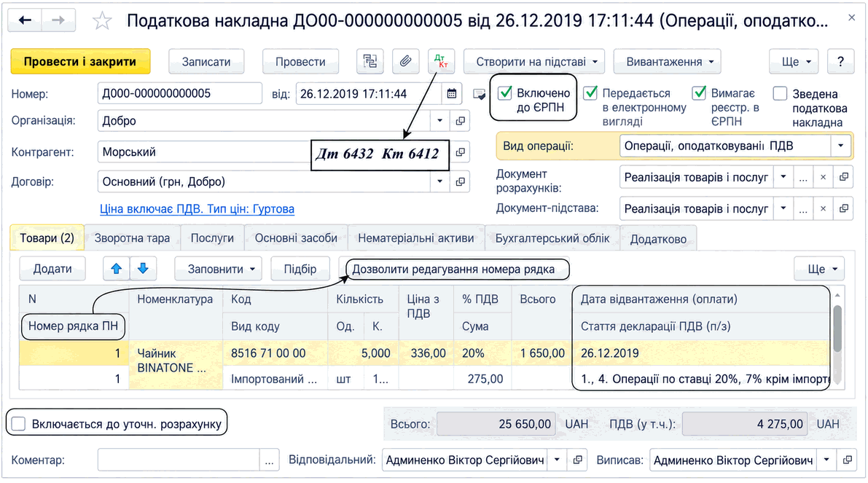Toggle Передається в електронному вигляді checkbox
The image size is (868, 483).
590,93
